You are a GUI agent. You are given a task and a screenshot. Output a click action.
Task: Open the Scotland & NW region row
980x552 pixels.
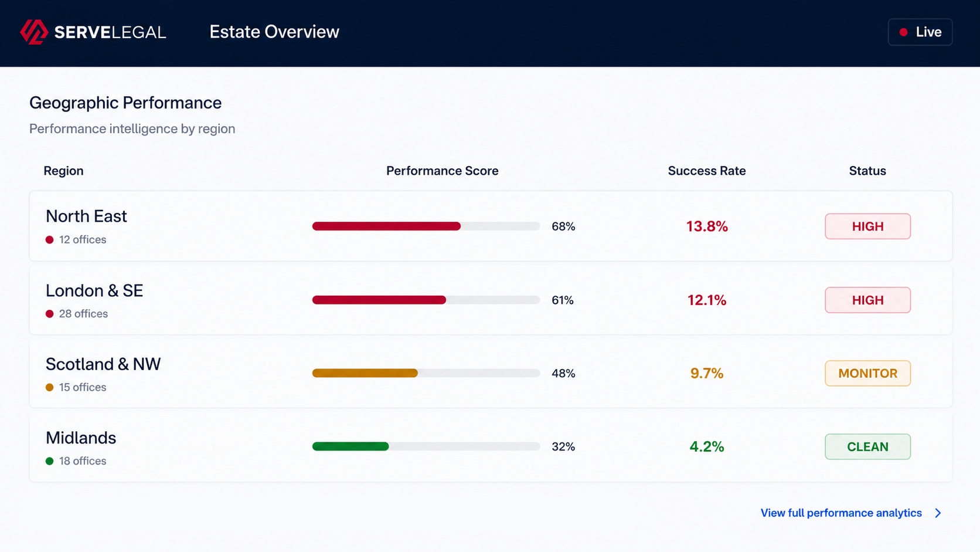point(491,374)
